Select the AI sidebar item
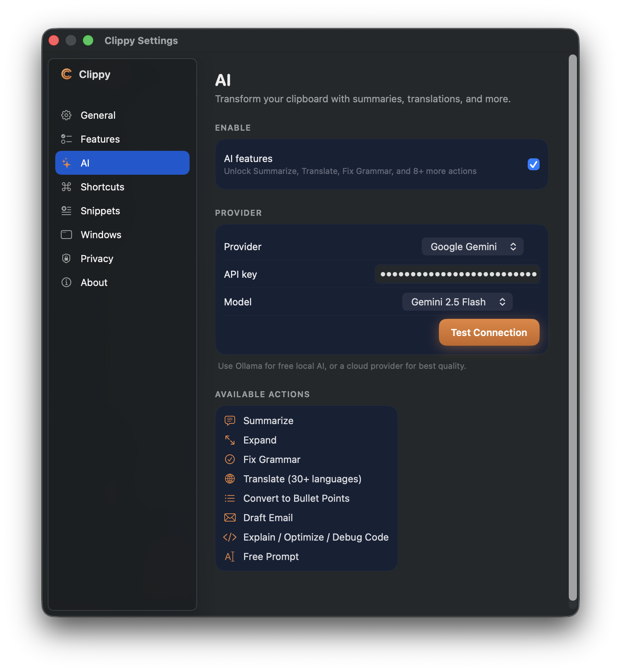Viewport: 621px width, 672px height. tap(122, 163)
